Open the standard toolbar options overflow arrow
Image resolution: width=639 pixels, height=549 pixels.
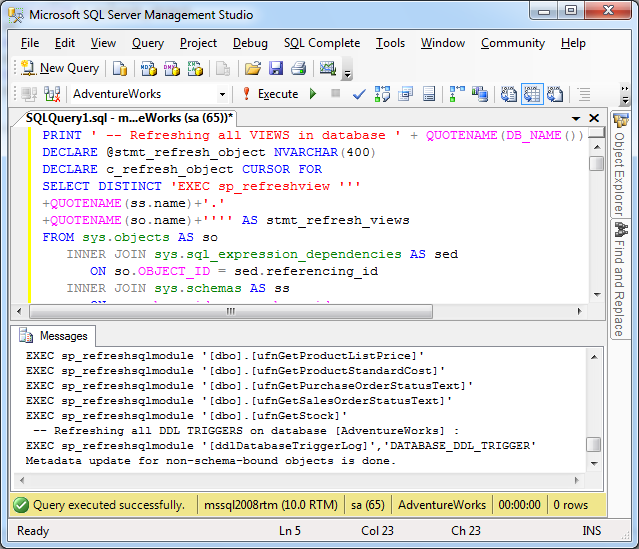pos(347,74)
